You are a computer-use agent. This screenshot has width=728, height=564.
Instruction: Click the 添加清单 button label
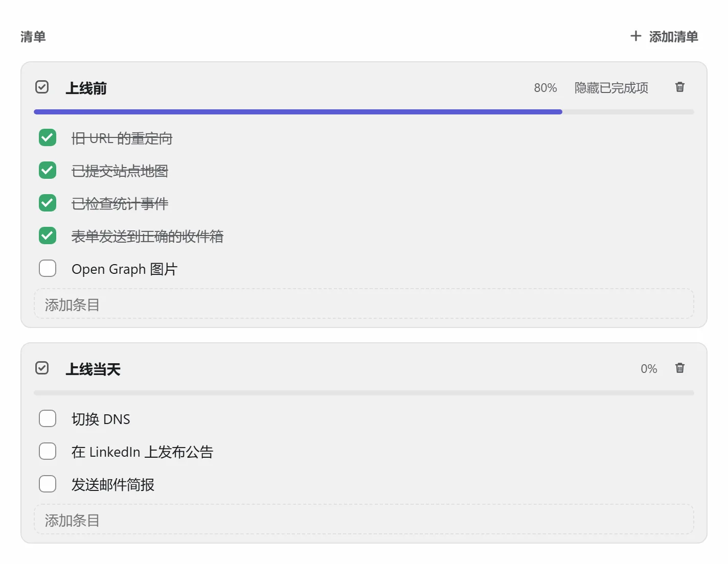(x=673, y=37)
